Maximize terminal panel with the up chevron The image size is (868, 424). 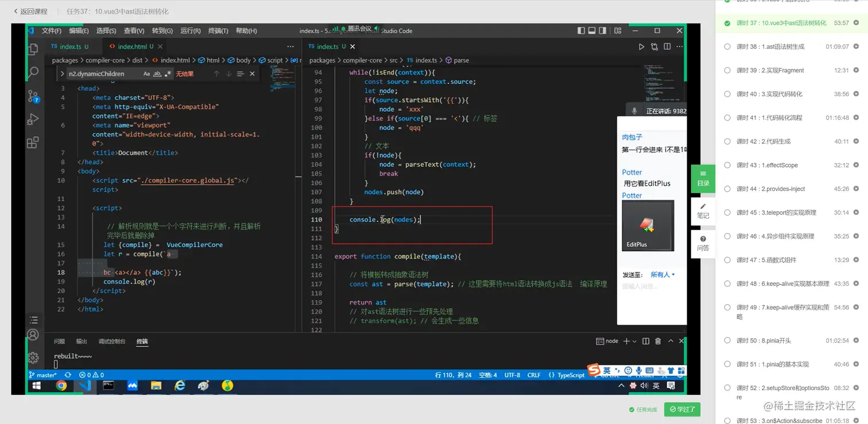(670, 341)
